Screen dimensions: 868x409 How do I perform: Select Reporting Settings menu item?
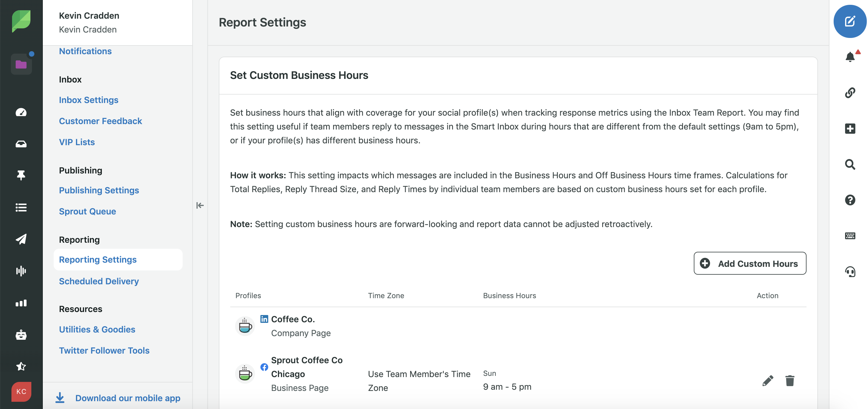point(98,260)
